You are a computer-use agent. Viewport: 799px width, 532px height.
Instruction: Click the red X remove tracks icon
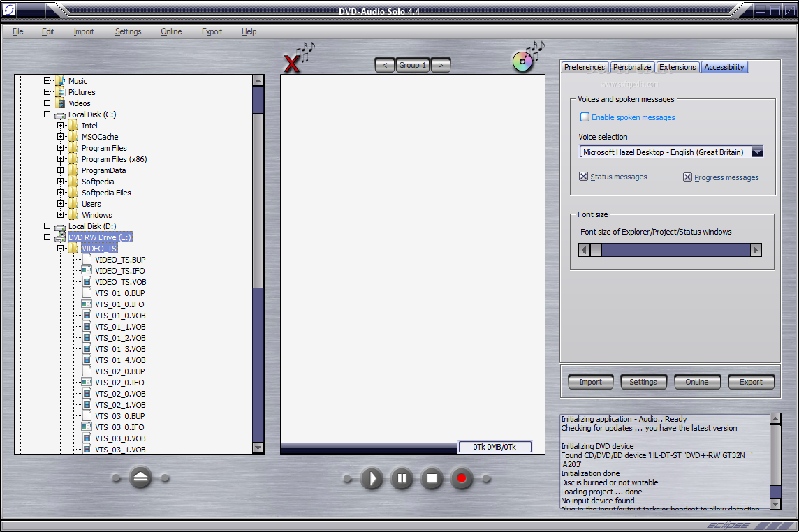tap(292, 64)
